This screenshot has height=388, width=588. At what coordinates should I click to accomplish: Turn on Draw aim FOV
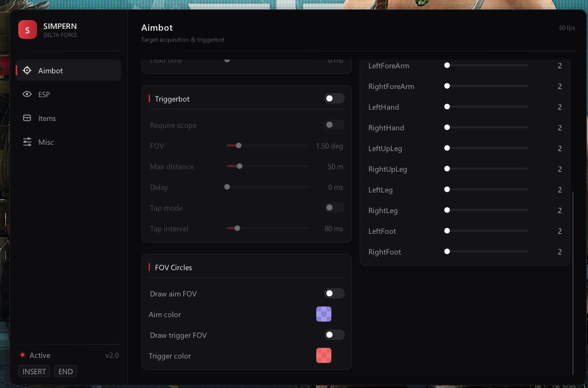334,293
